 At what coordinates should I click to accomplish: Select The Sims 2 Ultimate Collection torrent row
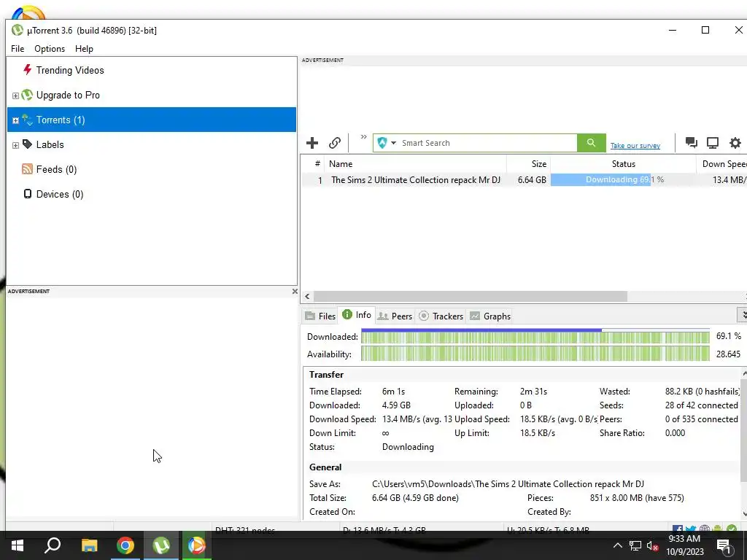524,180
